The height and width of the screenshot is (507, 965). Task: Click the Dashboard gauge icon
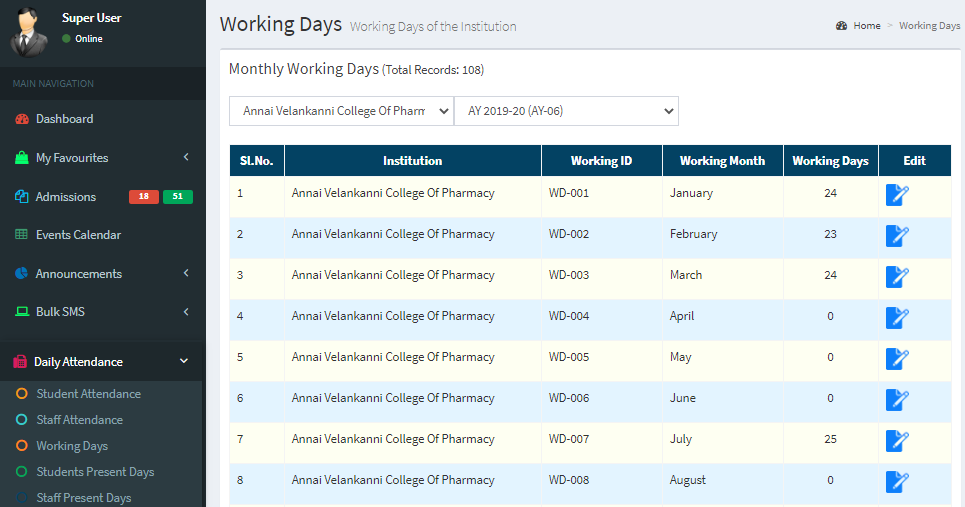(x=22, y=119)
